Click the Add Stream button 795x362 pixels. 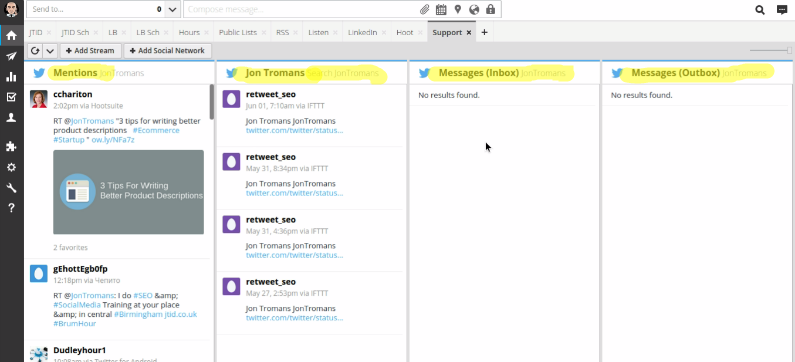91,51
